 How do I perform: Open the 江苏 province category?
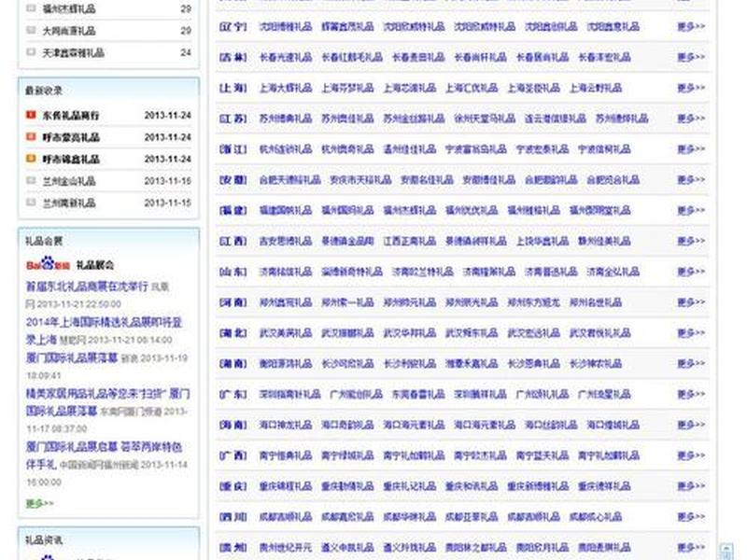coord(233,119)
